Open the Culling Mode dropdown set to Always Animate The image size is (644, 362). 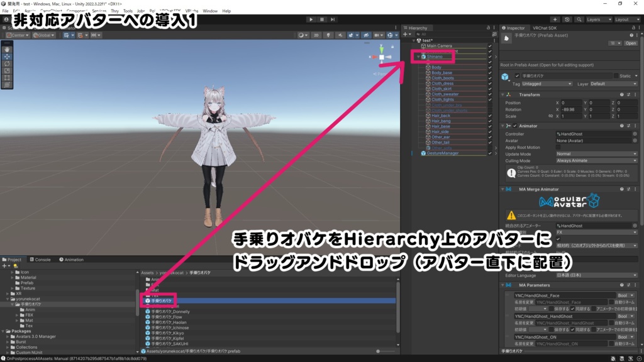coord(597,161)
